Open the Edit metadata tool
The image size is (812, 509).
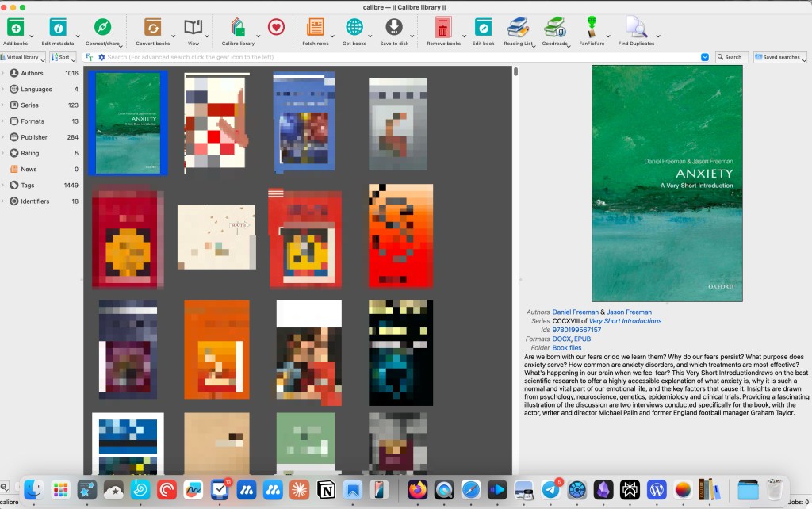tap(58, 28)
